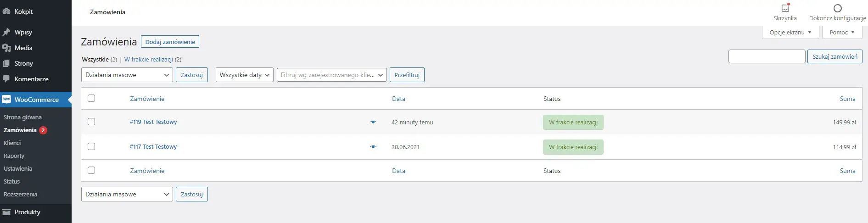Screen dimensions: 868x223
Task: Preview order #119 with eye icon
Action: (373, 122)
